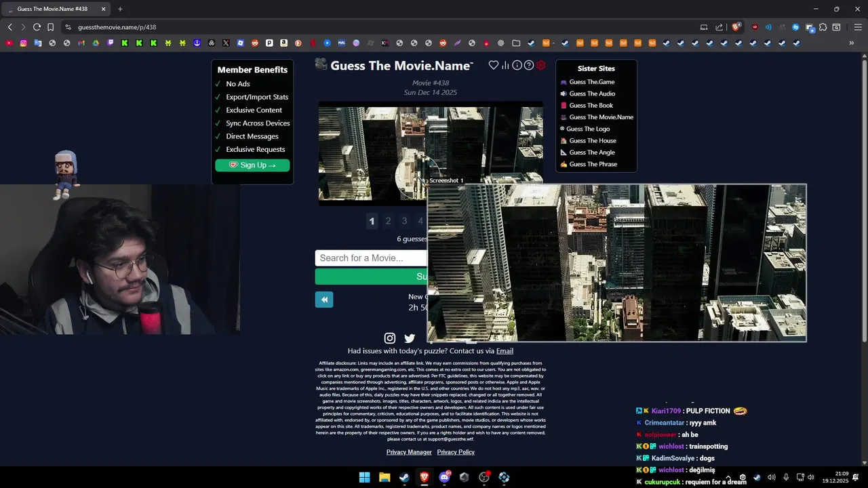Select the Guess The Movie.Name browser tab
Screen dimensions: 868x488
54,9
